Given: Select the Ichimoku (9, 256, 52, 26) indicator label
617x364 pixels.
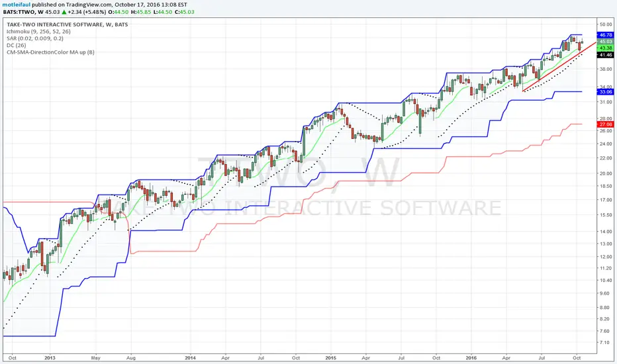Looking at the screenshot, I should [x=38, y=32].
